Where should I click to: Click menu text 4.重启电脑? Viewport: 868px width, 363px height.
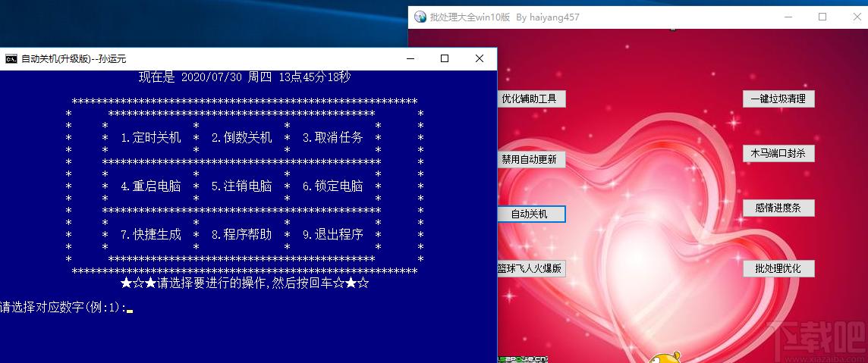(x=151, y=186)
